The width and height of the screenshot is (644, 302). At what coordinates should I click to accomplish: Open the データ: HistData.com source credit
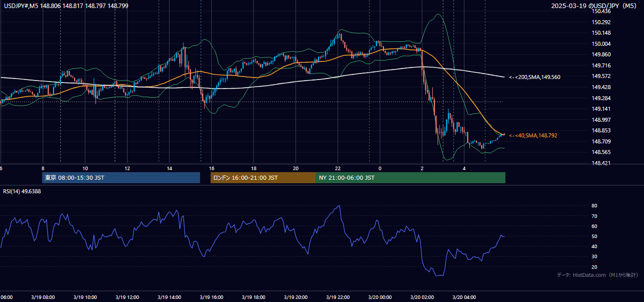(597, 275)
